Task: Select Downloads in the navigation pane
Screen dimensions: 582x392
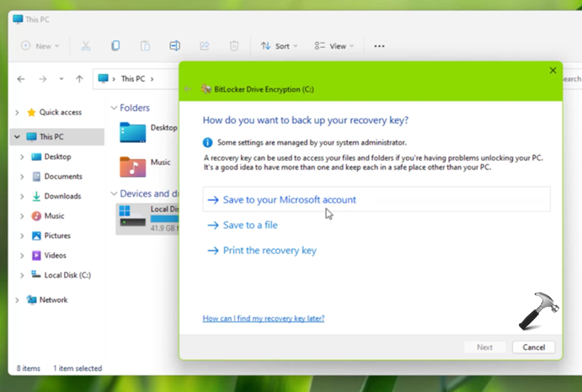Action: (x=62, y=196)
